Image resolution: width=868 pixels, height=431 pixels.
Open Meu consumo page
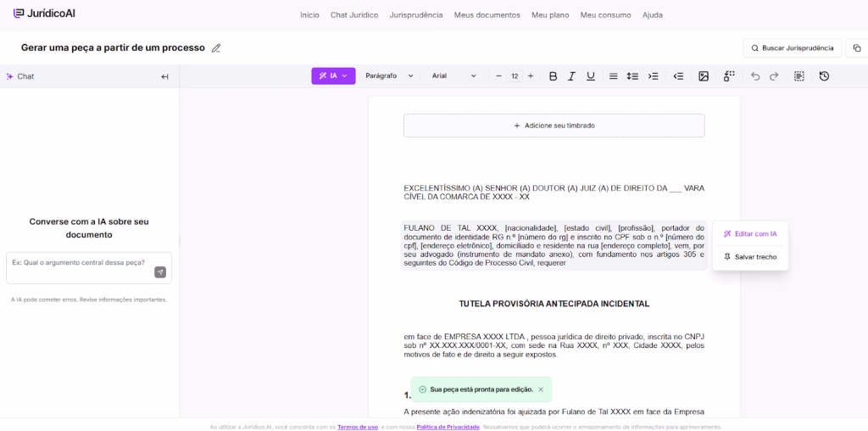click(605, 15)
